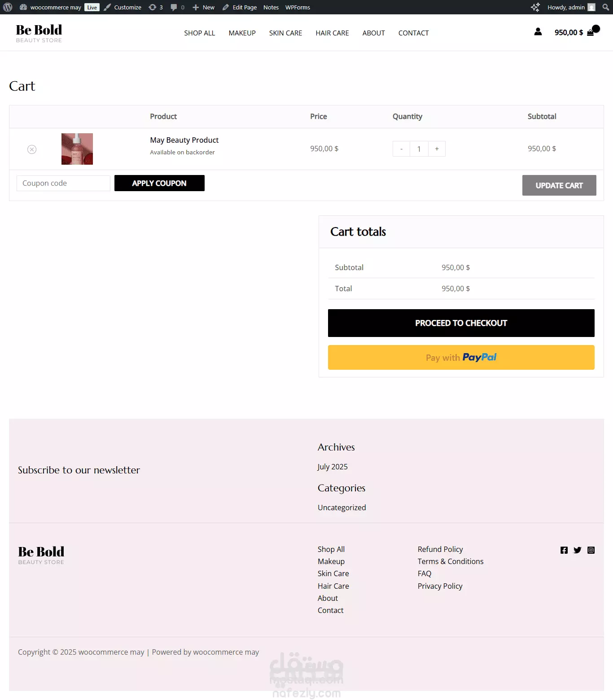The height and width of the screenshot is (700, 613).
Task: Open the updates icon showing 3
Action: (x=156, y=7)
